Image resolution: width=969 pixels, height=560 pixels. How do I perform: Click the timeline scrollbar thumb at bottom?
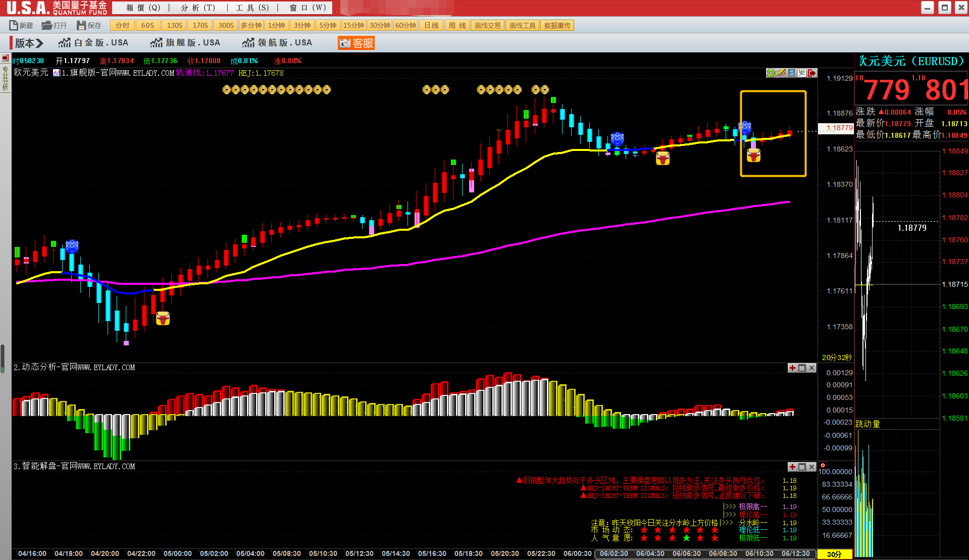coord(705,554)
